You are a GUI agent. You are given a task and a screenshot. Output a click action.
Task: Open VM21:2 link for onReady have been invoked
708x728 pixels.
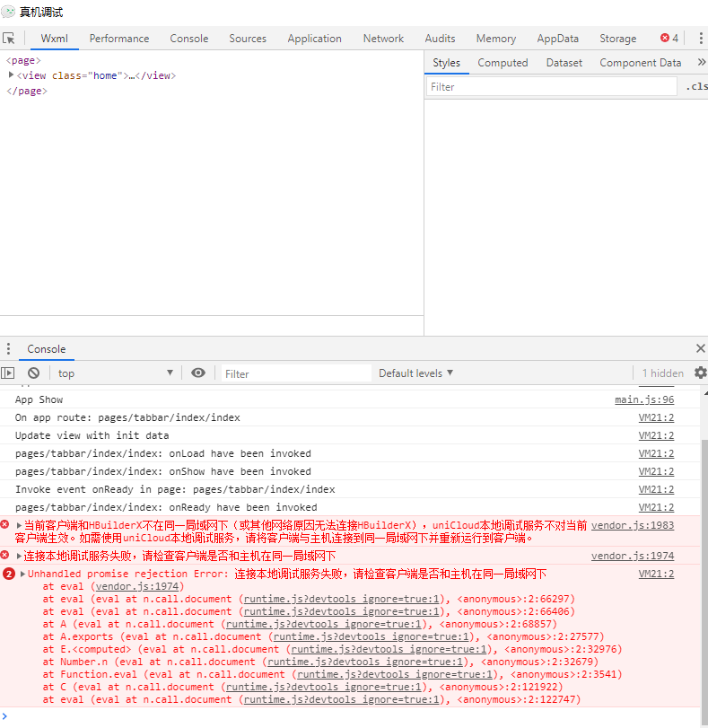click(x=656, y=507)
